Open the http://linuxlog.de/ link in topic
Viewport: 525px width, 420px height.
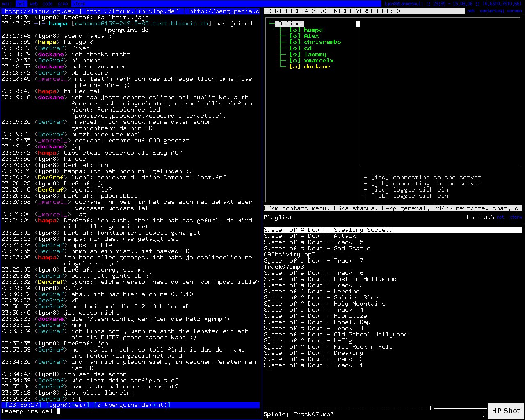[x=40, y=11]
